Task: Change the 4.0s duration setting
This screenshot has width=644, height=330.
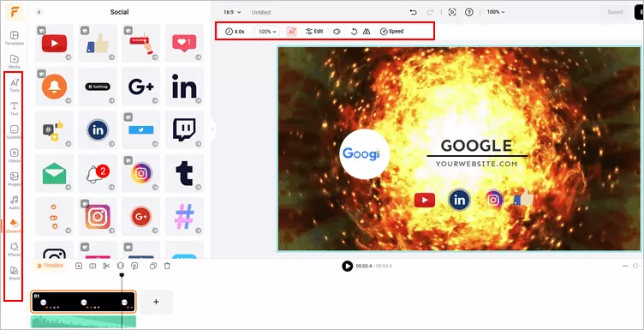Action: pos(235,31)
